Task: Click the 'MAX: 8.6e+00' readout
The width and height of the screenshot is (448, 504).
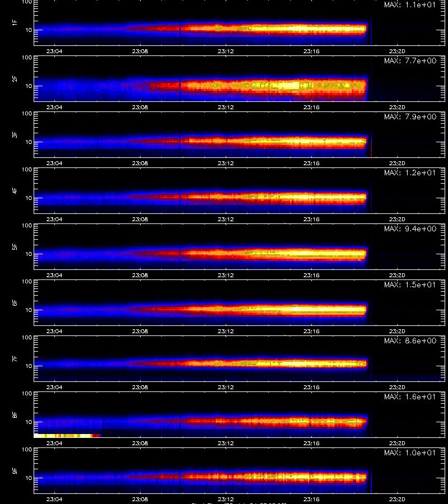Action: click(x=410, y=340)
